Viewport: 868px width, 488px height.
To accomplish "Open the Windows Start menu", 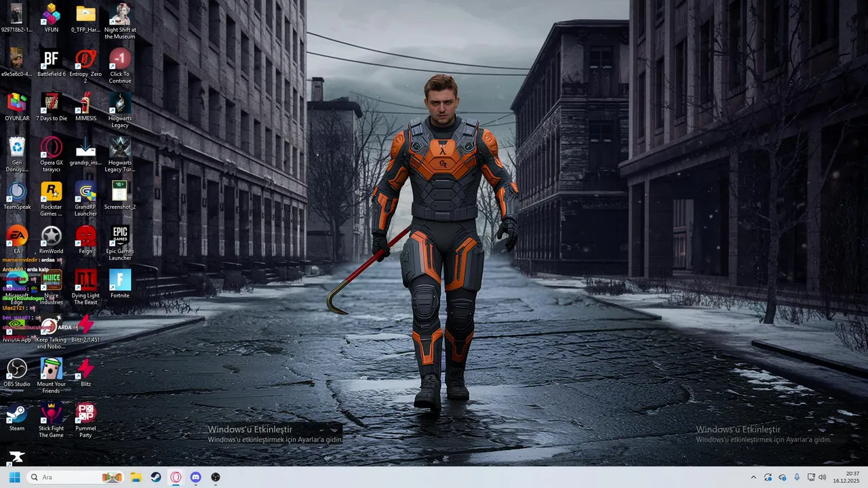I will click(14, 477).
